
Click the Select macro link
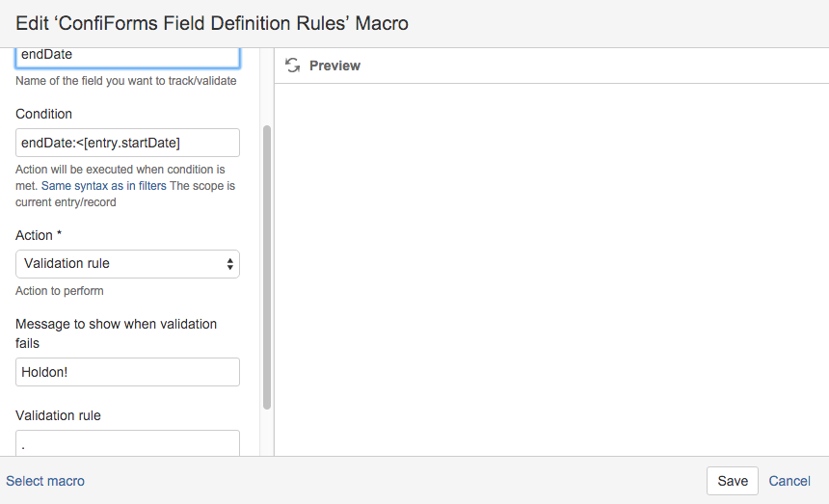45,481
